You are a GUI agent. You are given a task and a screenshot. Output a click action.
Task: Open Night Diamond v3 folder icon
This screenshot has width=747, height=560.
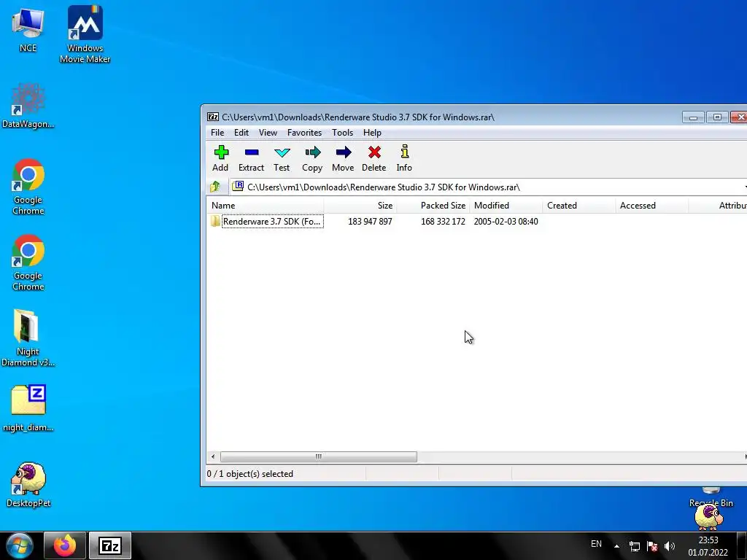(28, 338)
